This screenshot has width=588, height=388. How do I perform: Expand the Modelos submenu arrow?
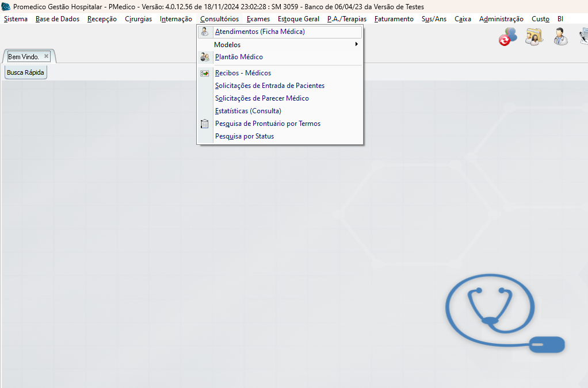356,45
